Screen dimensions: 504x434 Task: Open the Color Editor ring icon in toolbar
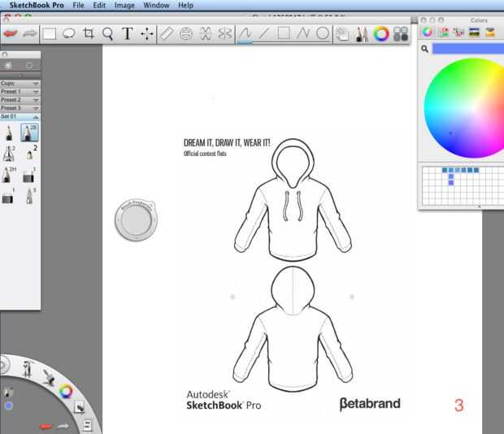click(381, 34)
